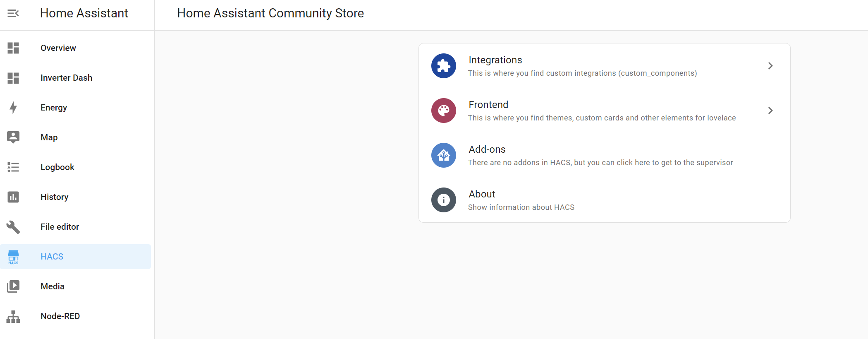Collapse the sidebar with the menu icon
The width and height of the screenshot is (868, 339).
[x=13, y=13]
